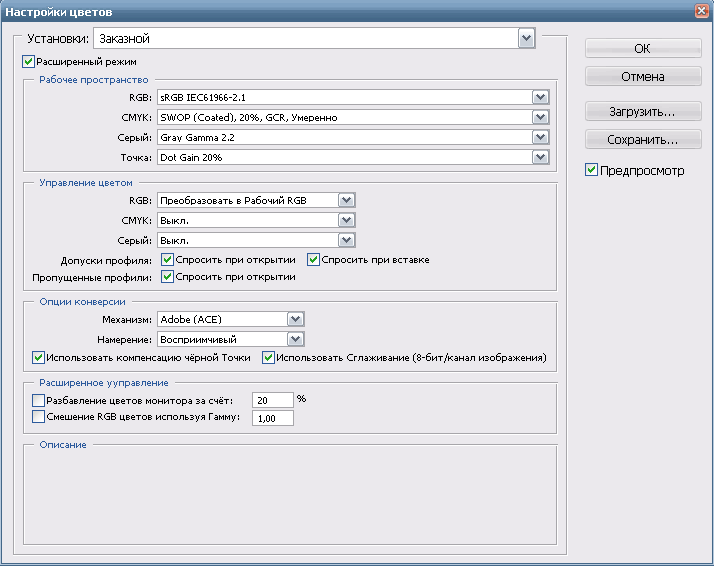Click the Отмена button
714x566 pixels.
[643, 76]
